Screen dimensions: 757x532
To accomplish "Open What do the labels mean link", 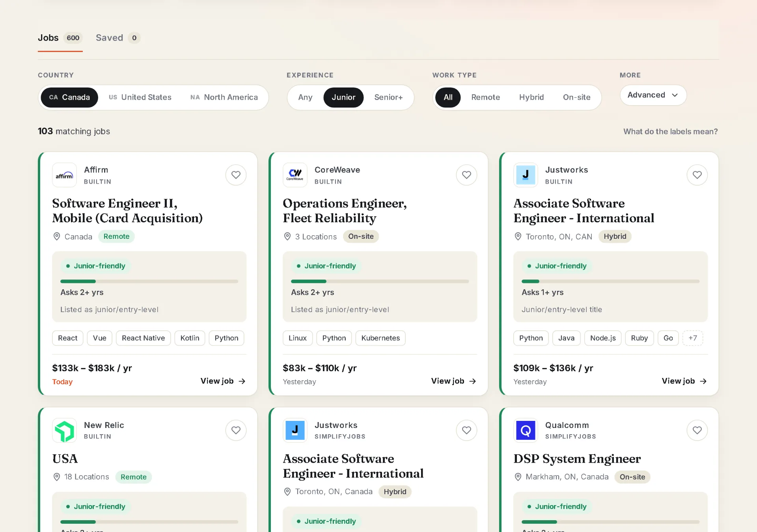I will coord(670,132).
